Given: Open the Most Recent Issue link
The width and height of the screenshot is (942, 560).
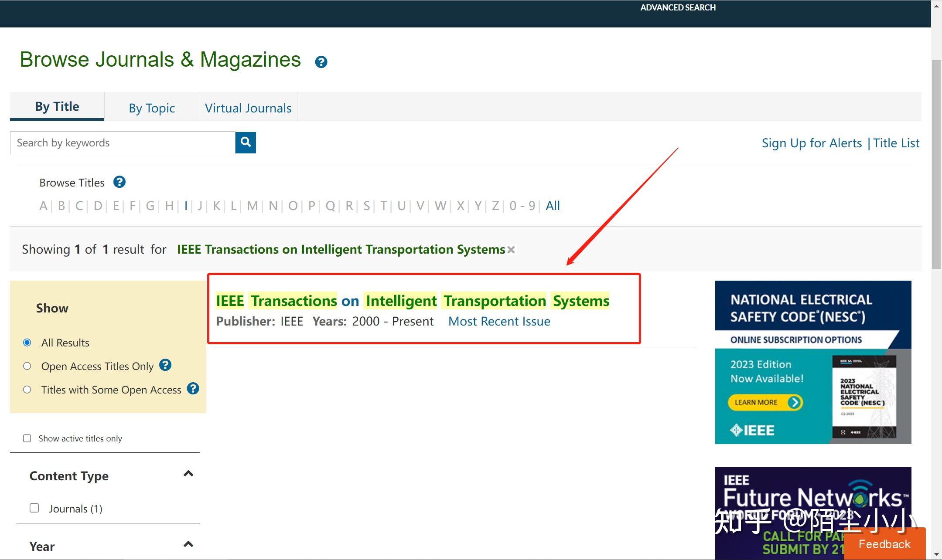Looking at the screenshot, I should pyautogui.click(x=499, y=321).
